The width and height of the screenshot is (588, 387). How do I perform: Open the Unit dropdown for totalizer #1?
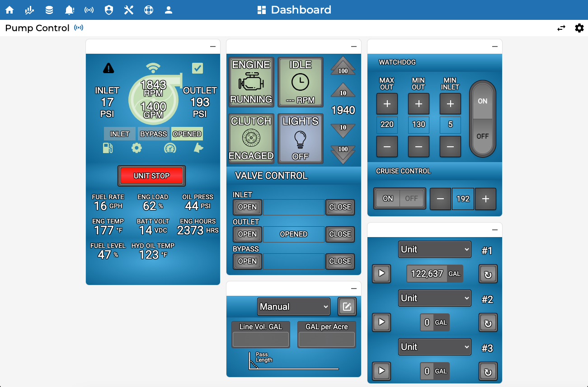pyautogui.click(x=435, y=249)
